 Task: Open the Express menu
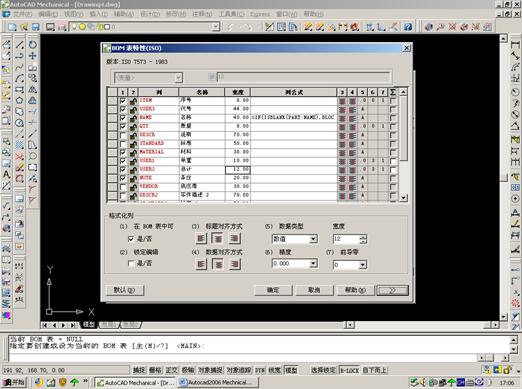[x=260, y=14]
